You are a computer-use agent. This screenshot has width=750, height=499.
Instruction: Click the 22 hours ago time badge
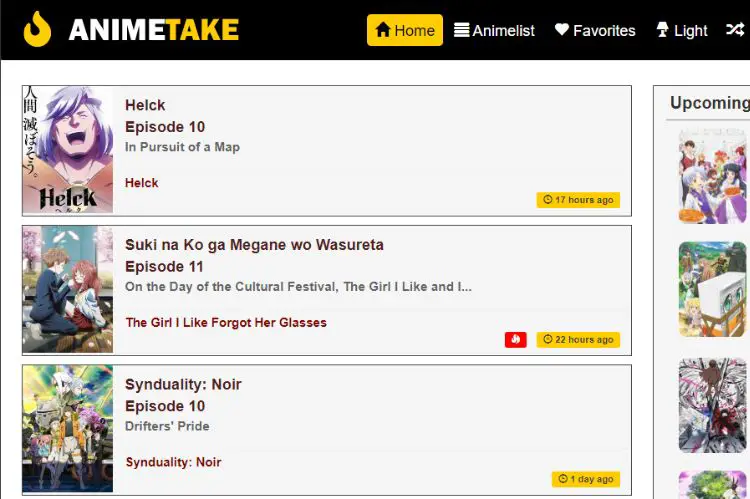(578, 340)
